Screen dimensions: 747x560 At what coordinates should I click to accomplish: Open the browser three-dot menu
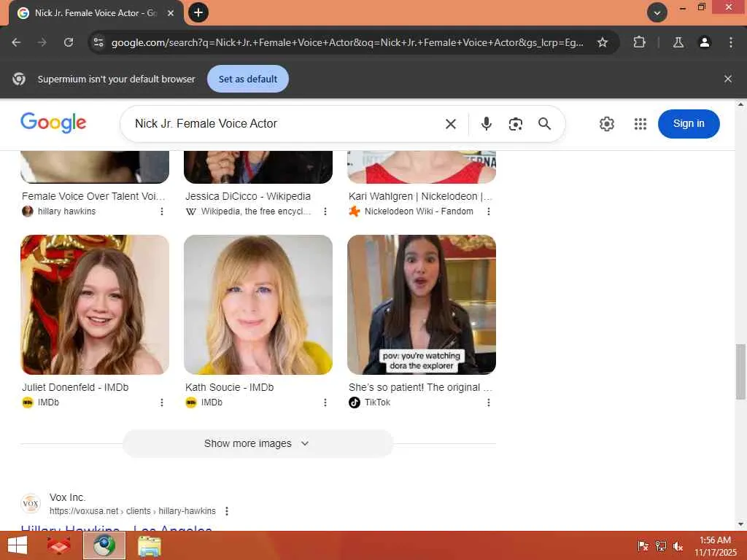pos(731,42)
